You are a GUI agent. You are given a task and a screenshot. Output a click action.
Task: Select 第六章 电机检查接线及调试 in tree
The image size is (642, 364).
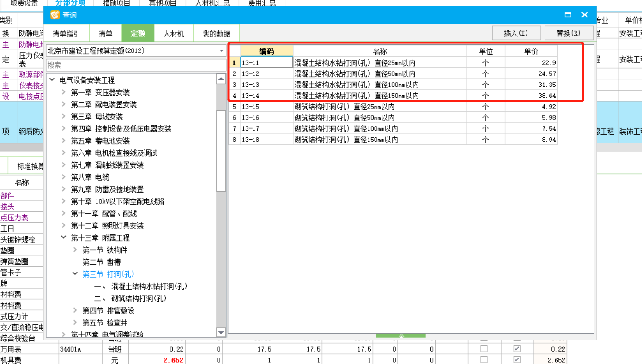pyautogui.click(x=114, y=153)
